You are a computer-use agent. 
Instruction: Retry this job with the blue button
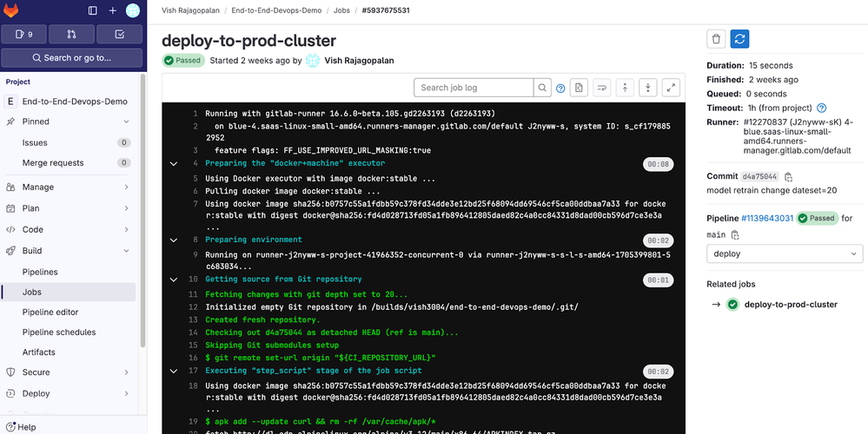739,39
